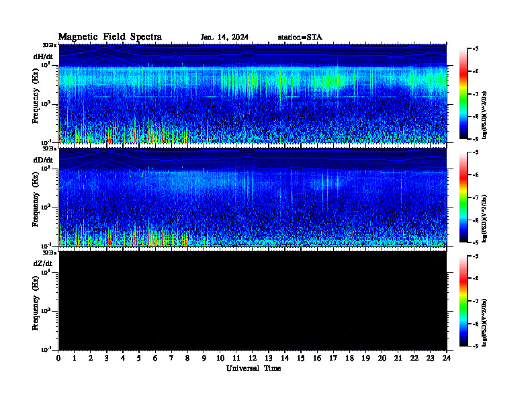Click the "-7" value on dH/dt colorbar
532x411 pixels.
(x=476, y=94)
